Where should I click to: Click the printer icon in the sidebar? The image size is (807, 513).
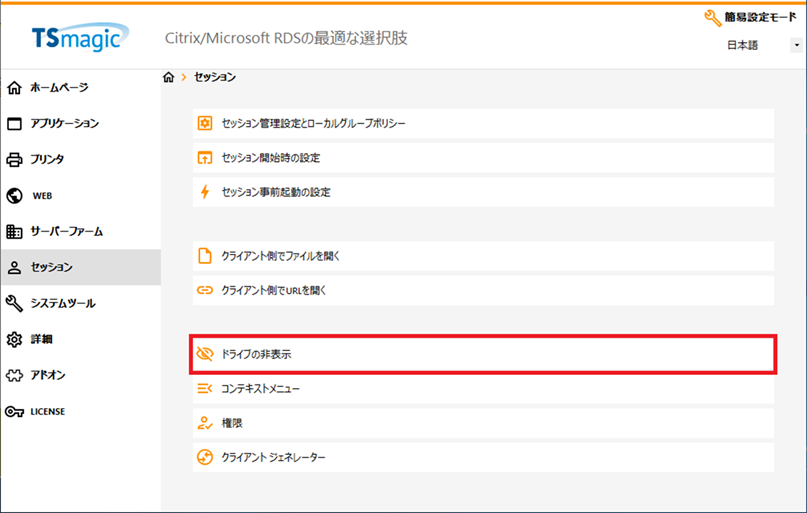pyautogui.click(x=14, y=159)
